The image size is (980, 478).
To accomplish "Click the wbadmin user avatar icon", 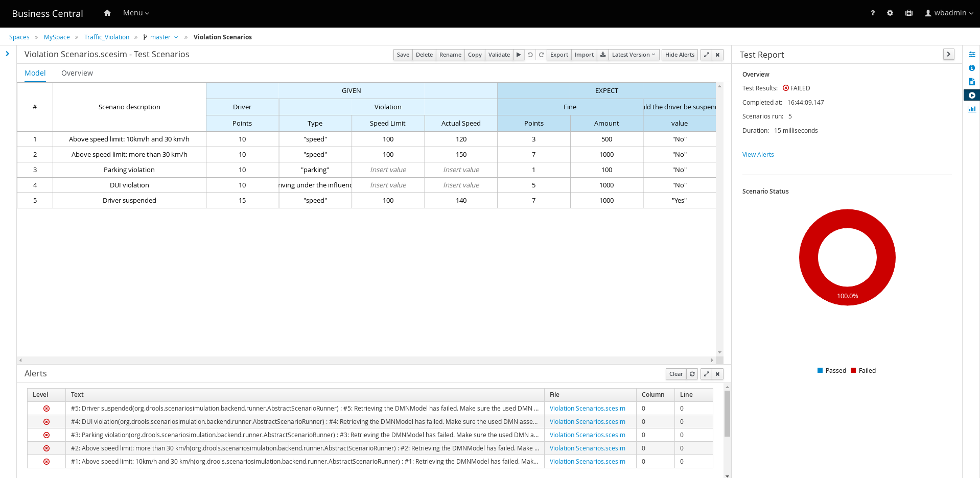I will click(928, 13).
